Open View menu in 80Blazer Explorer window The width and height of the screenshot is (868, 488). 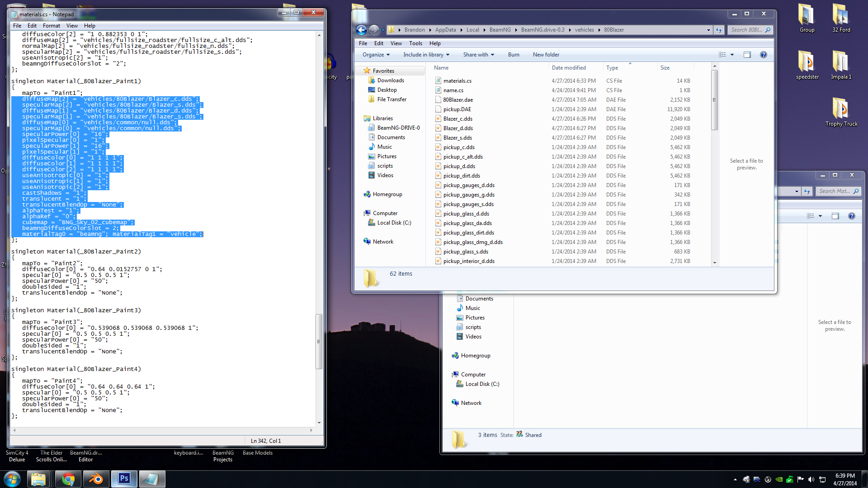pos(396,43)
